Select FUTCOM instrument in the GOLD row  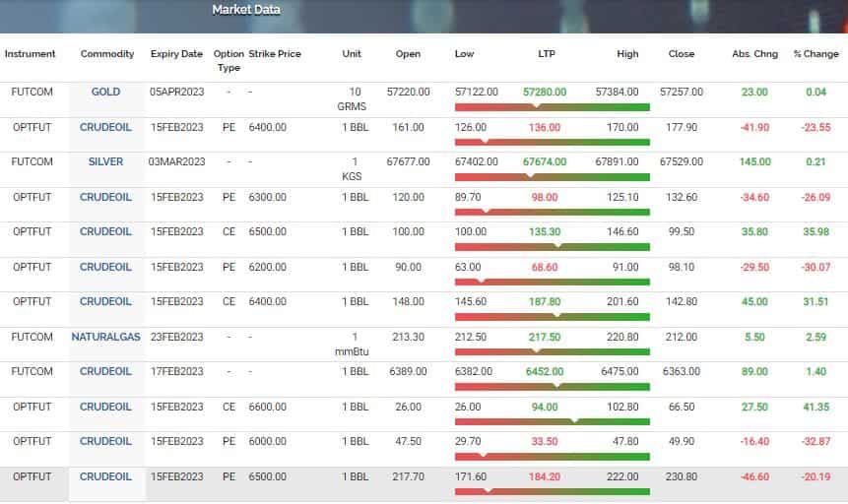coord(32,92)
